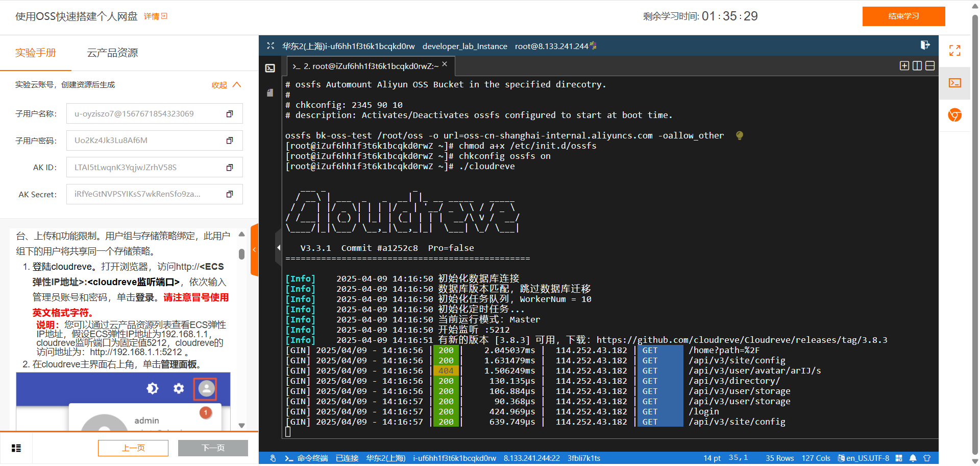
Task: Click the file manager icon below the terminal icon
Action: 270,92
